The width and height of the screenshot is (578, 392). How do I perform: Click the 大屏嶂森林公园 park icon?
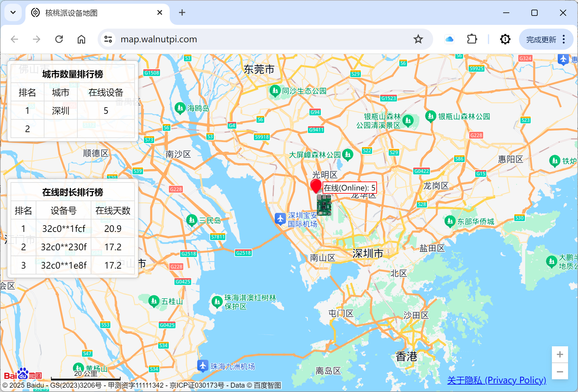pos(347,155)
